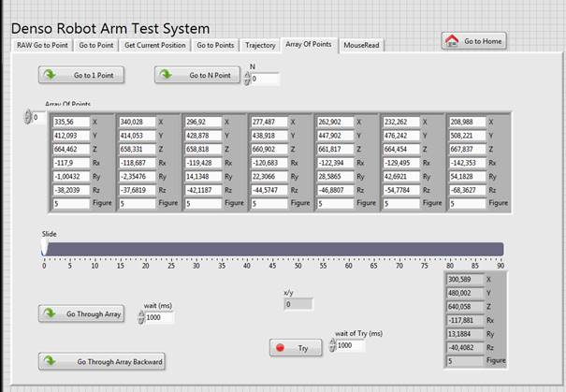Click the Rx field showing -117,9
Image resolution: width=566 pixels, height=392 pixels.
(x=71, y=163)
